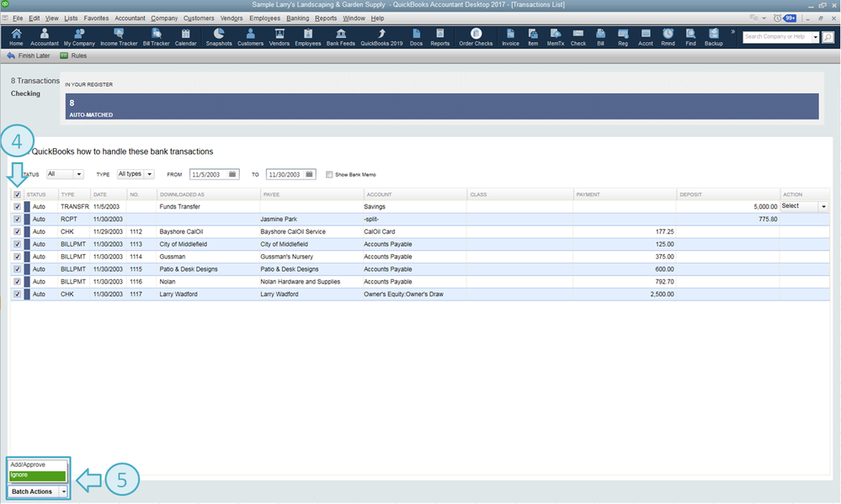Open the Accnt chart of accounts icon
This screenshot has width=841, height=504.
point(645,37)
